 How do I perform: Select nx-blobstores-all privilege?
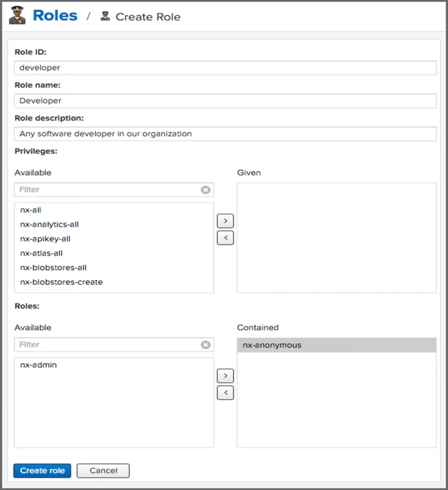click(x=114, y=267)
